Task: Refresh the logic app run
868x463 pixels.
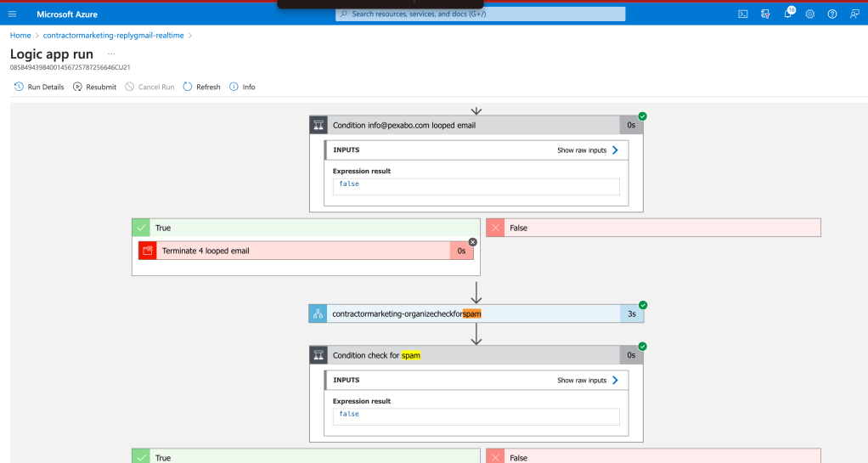Action: 201,87
